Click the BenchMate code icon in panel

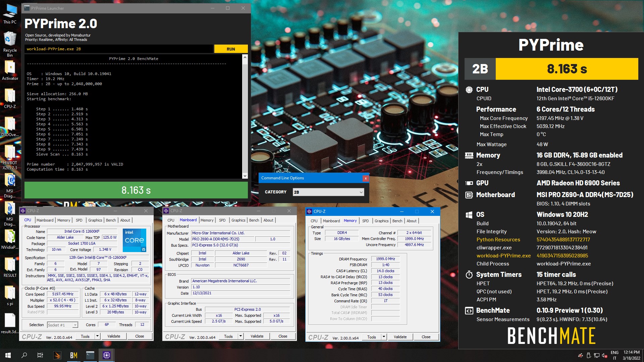point(469,310)
